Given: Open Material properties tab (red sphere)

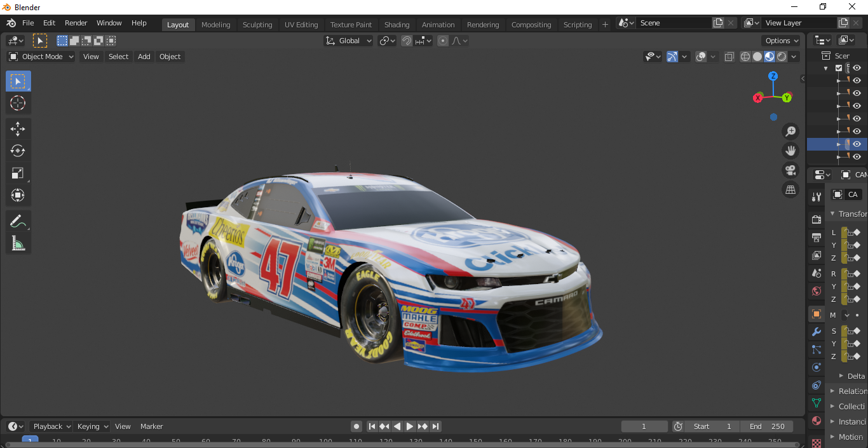Looking at the screenshot, I should pyautogui.click(x=817, y=421).
